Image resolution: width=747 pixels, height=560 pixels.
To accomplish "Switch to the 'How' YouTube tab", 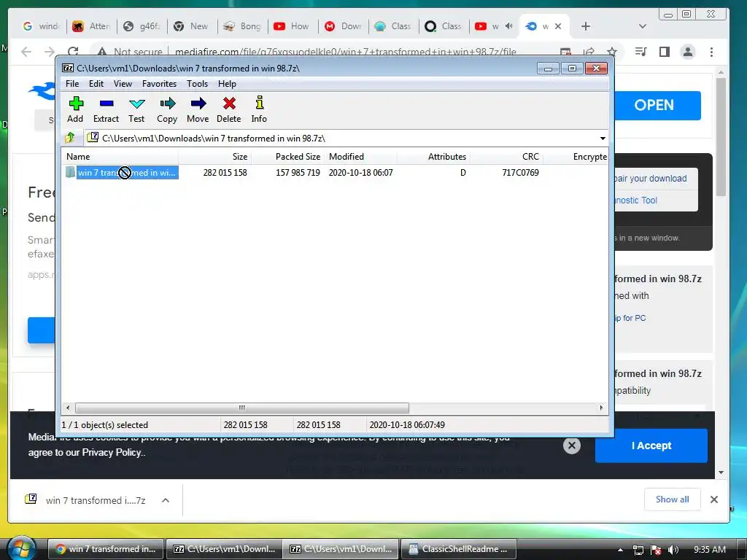I will click(293, 26).
